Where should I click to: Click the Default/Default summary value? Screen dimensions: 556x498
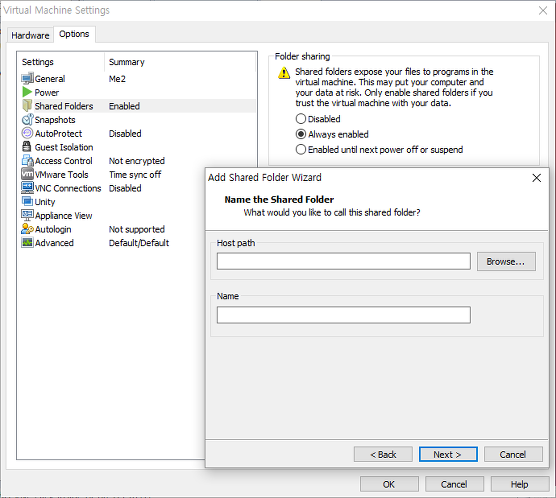[139, 243]
